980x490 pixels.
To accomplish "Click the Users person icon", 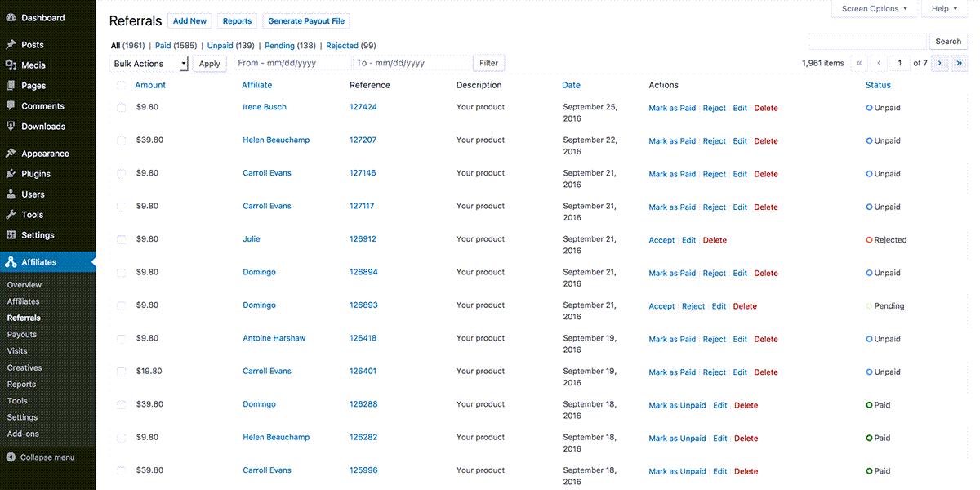I will click(x=11, y=194).
